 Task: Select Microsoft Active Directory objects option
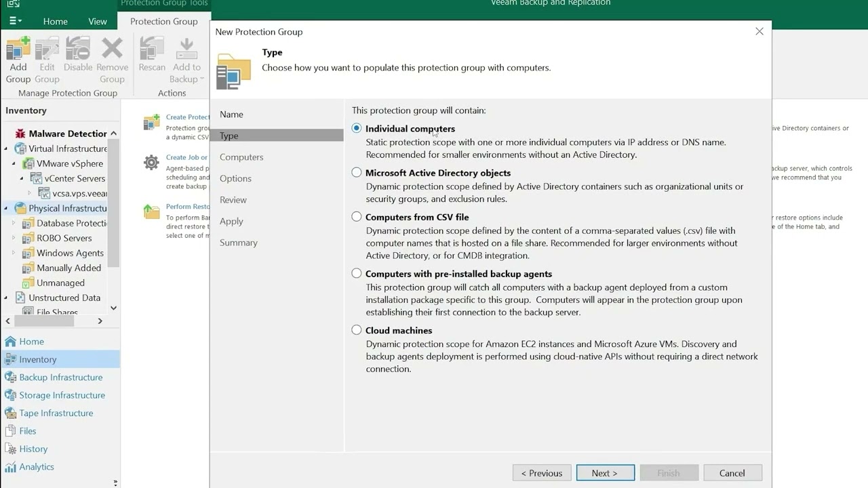pyautogui.click(x=357, y=172)
